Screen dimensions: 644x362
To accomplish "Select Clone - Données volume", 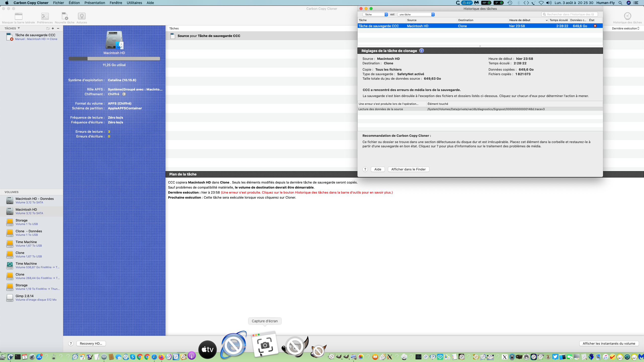I will (x=31, y=233).
